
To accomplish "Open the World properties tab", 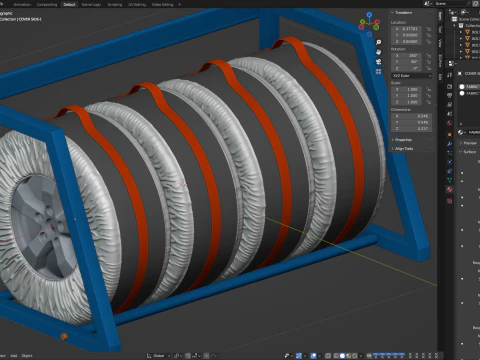I will click(x=450, y=123).
